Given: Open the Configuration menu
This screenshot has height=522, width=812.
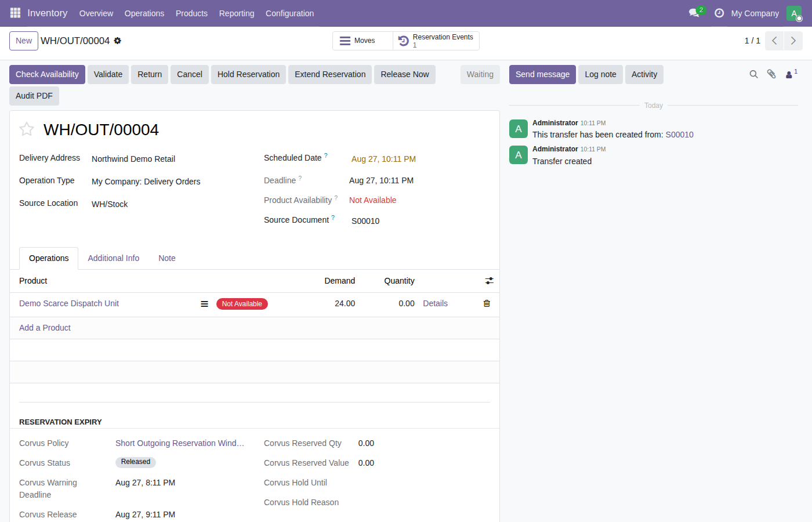Looking at the screenshot, I should point(289,13).
